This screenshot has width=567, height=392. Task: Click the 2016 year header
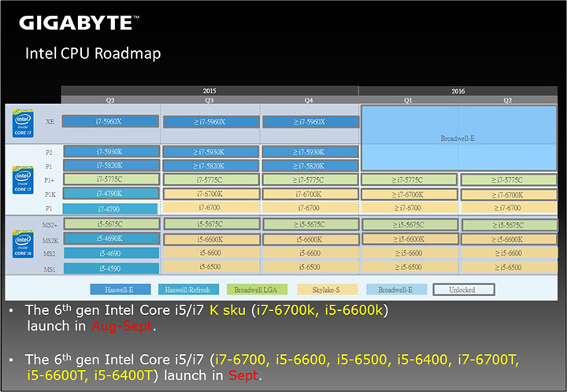tap(458, 91)
